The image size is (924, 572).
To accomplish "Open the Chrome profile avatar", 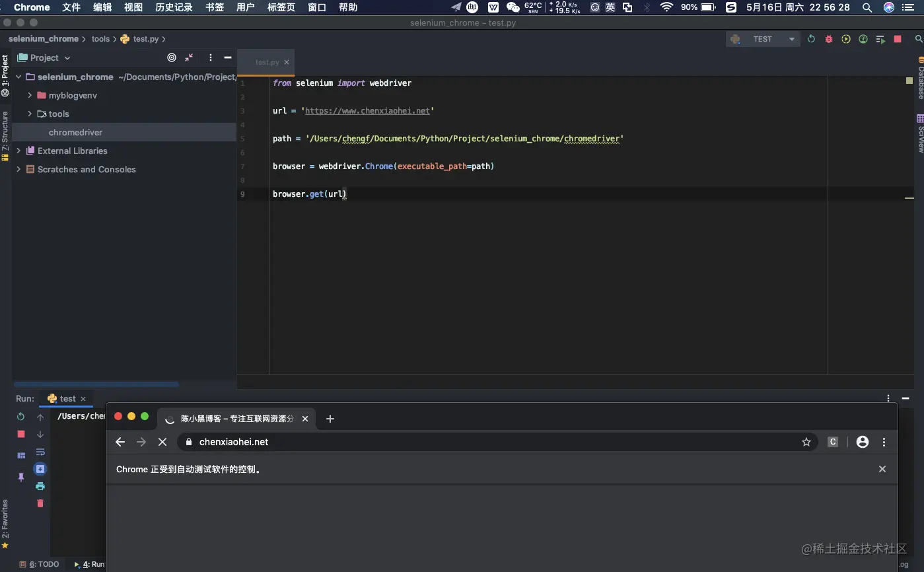I will tap(863, 442).
